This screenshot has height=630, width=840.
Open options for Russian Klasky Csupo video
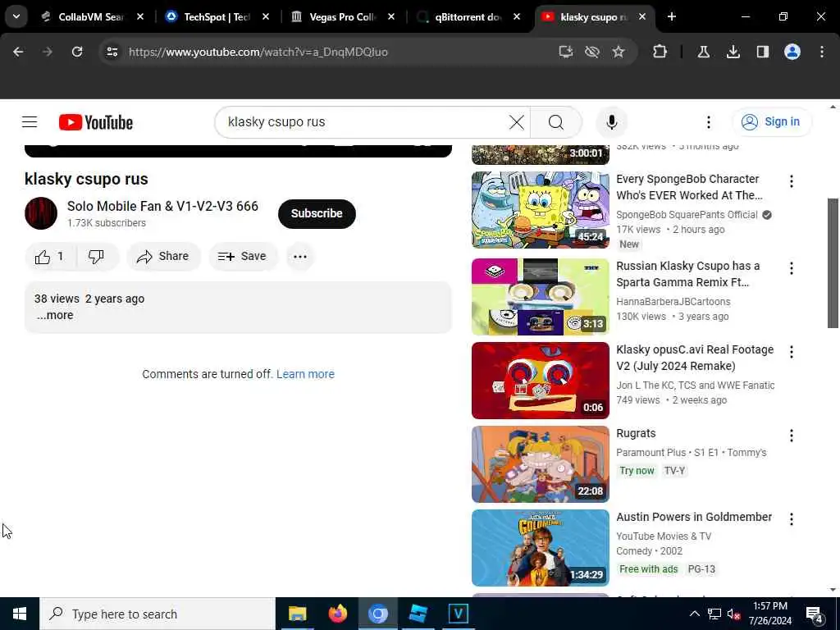coord(792,268)
